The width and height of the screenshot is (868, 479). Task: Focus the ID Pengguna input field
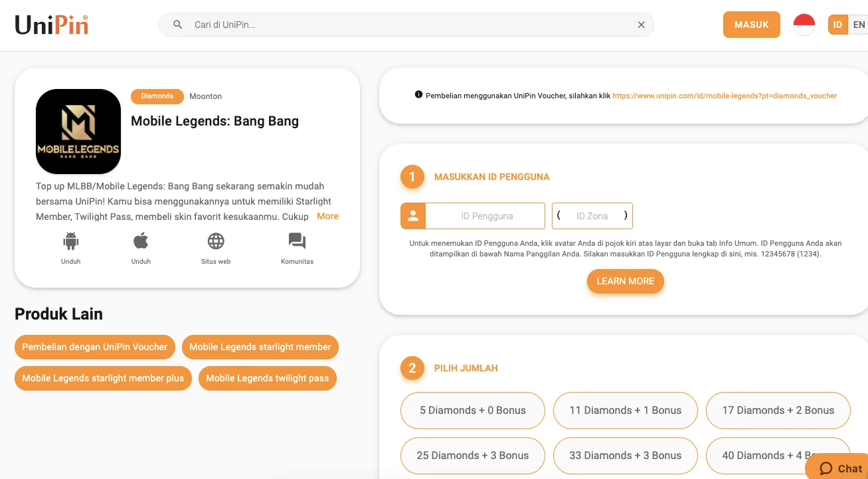click(x=485, y=216)
